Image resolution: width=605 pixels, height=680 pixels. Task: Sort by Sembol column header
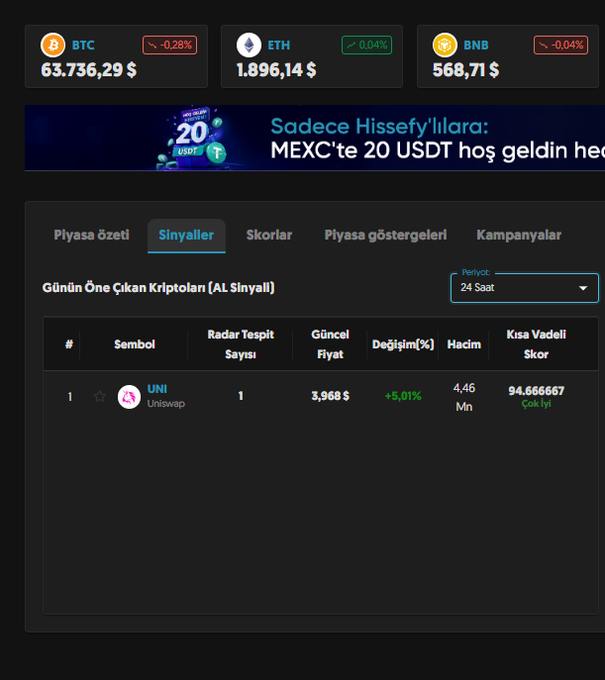[134, 344]
